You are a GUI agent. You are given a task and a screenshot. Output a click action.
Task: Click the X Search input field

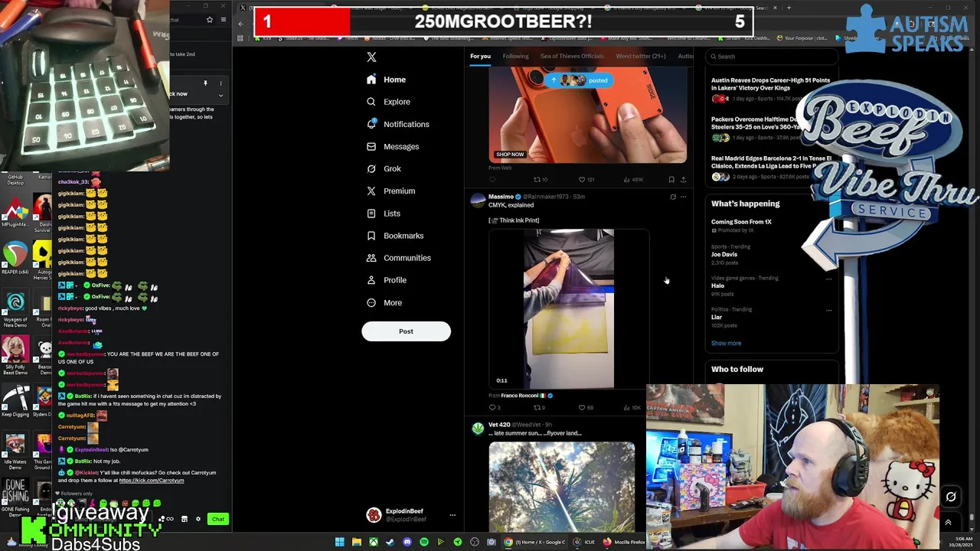point(772,56)
